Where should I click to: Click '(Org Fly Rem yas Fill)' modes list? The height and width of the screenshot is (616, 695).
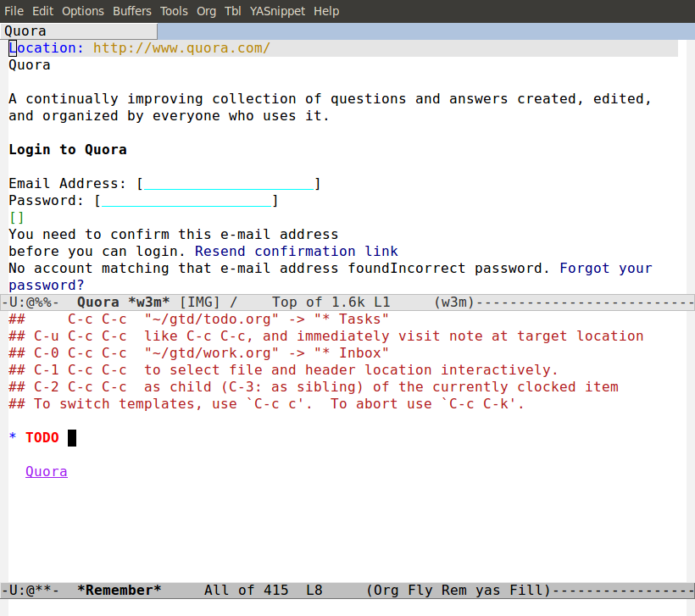coord(459,591)
